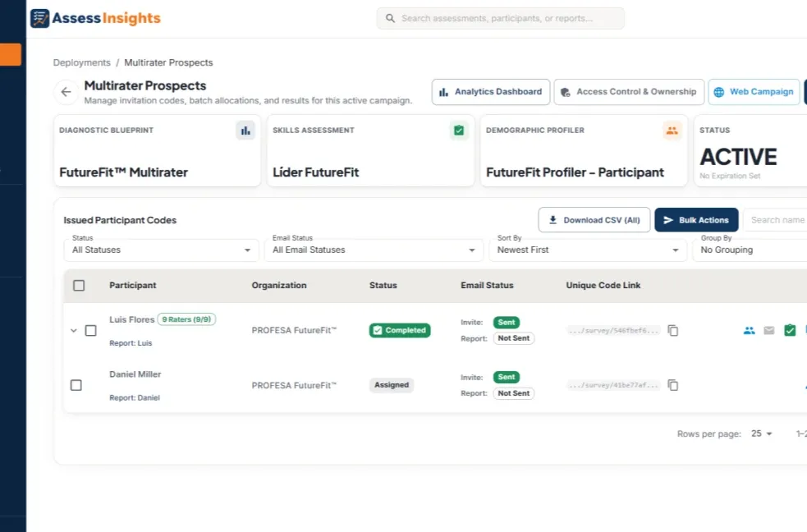This screenshot has height=532, width=807.
Task: Open Bulk Actions
Action: 696,220
